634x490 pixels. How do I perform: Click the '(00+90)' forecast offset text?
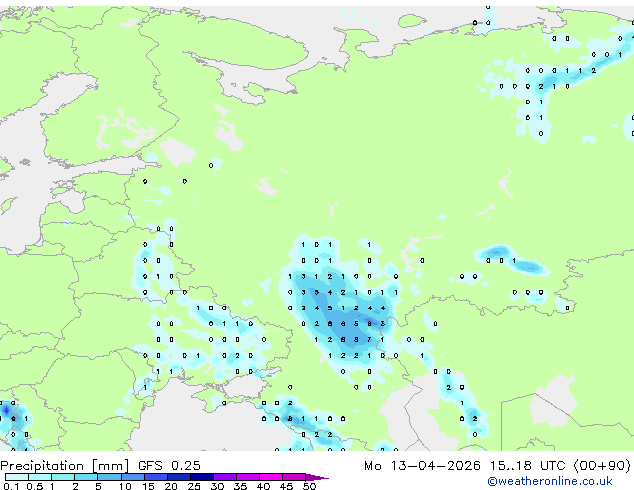tap(602, 466)
